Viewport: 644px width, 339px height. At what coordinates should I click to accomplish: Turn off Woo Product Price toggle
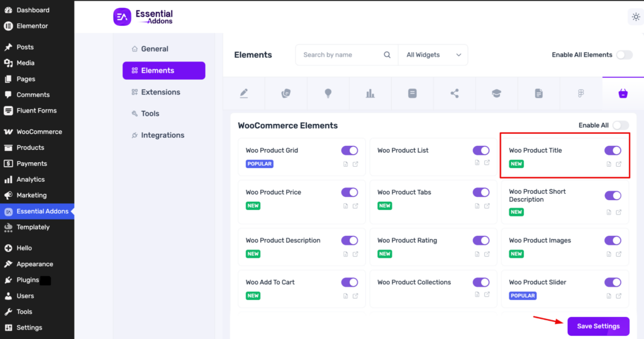pyautogui.click(x=350, y=192)
